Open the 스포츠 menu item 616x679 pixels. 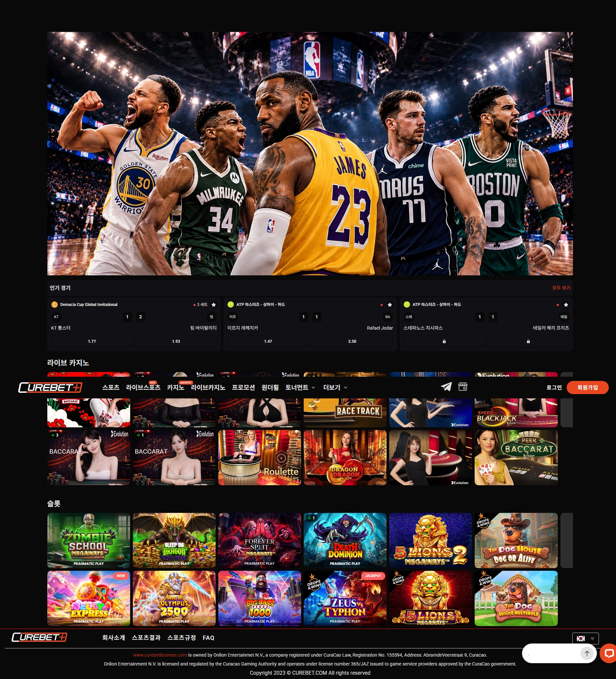coord(111,387)
